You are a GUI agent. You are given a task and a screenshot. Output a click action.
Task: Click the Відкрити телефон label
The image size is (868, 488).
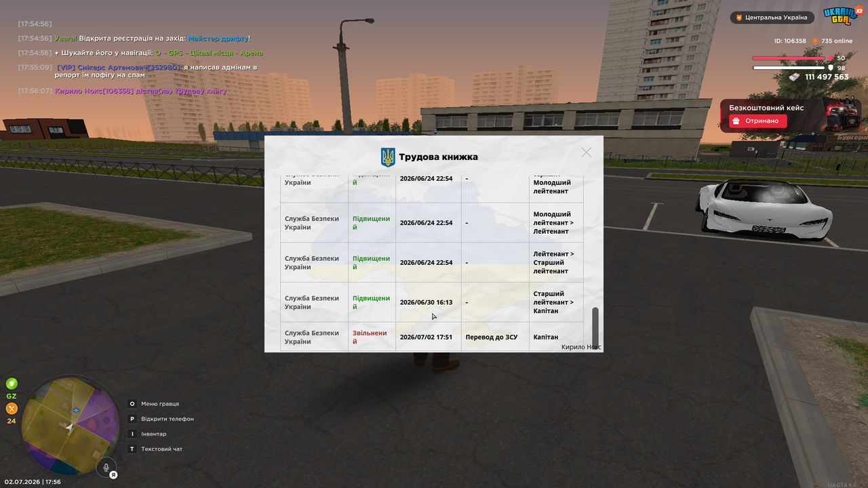167,419
